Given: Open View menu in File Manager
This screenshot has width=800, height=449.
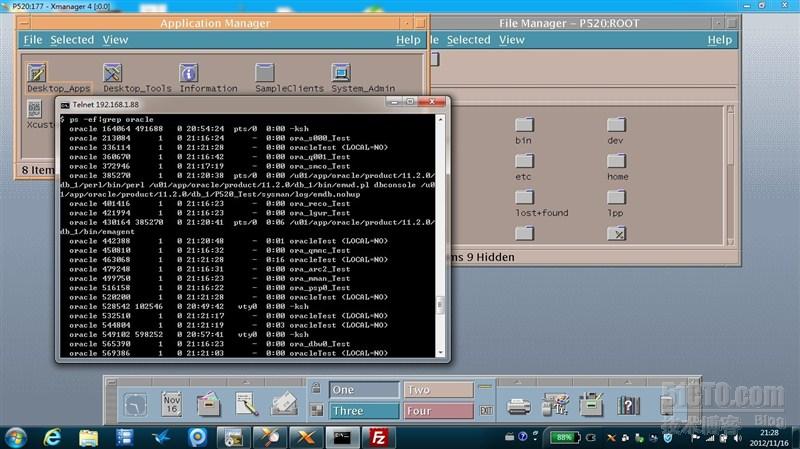Looking at the screenshot, I should pyautogui.click(x=512, y=40).
